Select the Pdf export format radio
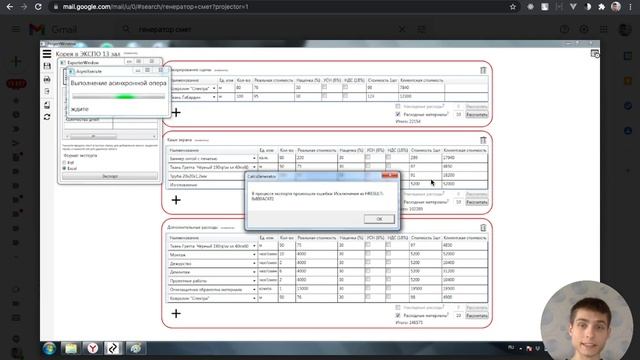 point(64,162)
